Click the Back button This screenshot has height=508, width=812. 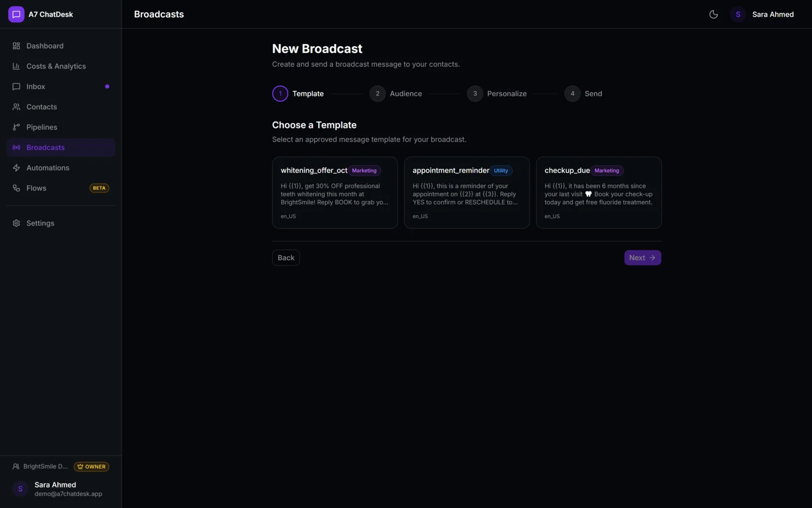tap(286, 258)
